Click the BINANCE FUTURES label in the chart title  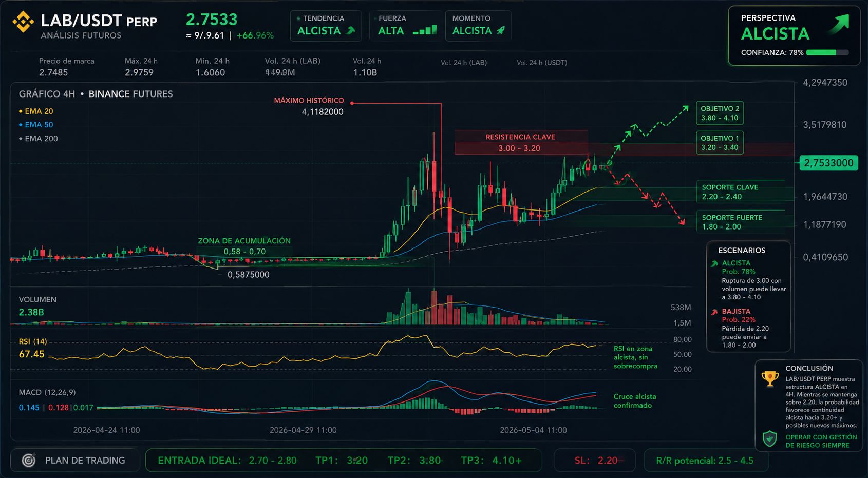tap(131, 94)
